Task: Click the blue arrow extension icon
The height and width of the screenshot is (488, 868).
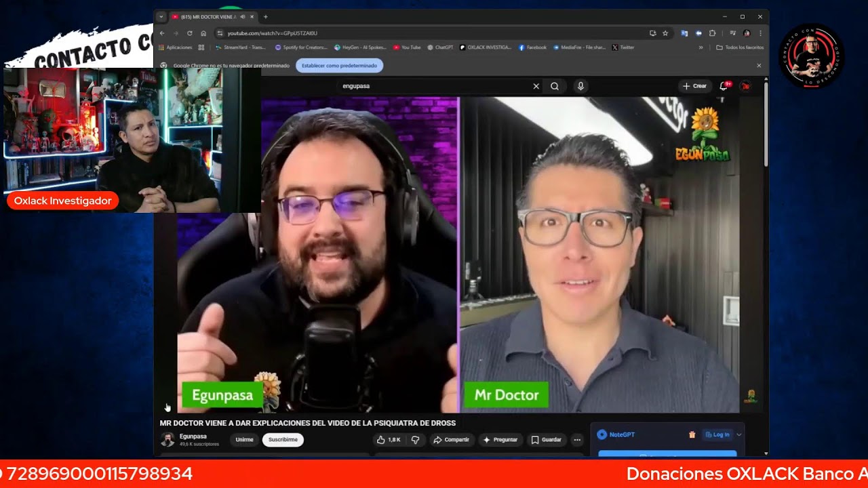Action: click(698, 33)
